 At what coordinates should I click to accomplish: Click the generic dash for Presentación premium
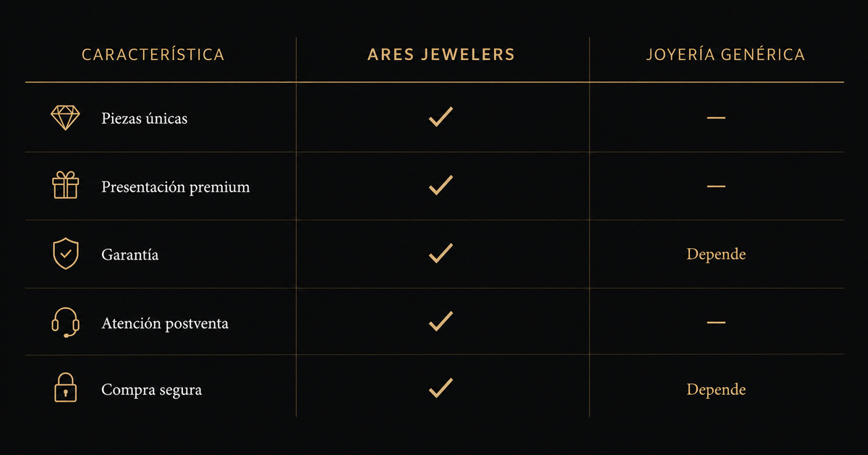coord(716,186)
